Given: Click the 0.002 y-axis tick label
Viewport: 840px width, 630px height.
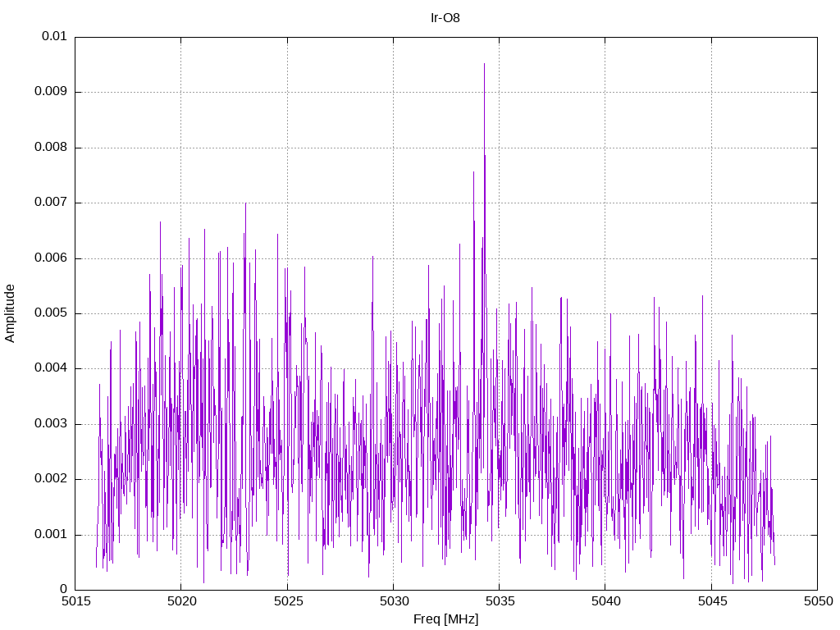Looking at the screenshot, I should [x=51, y=479].
